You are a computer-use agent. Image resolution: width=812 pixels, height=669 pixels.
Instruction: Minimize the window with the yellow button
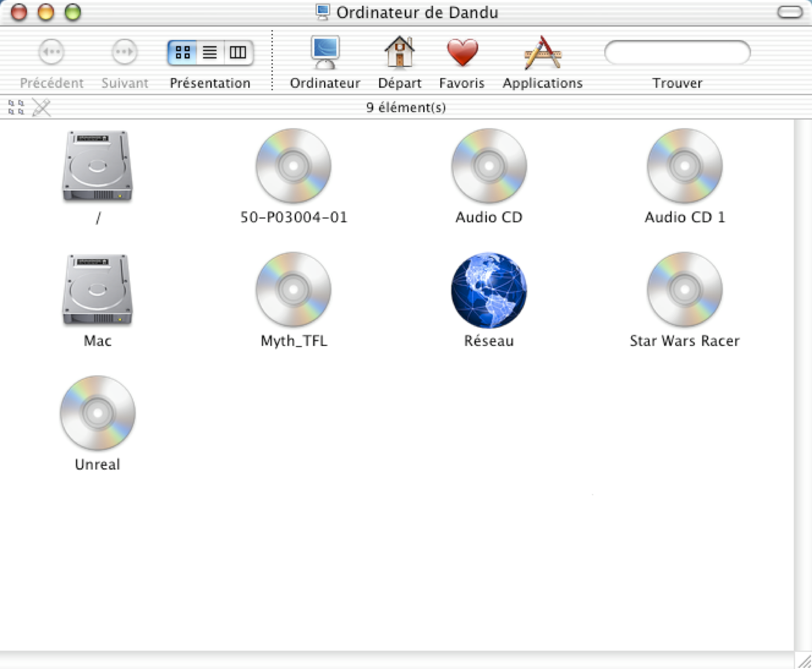[x=46, y=12]
